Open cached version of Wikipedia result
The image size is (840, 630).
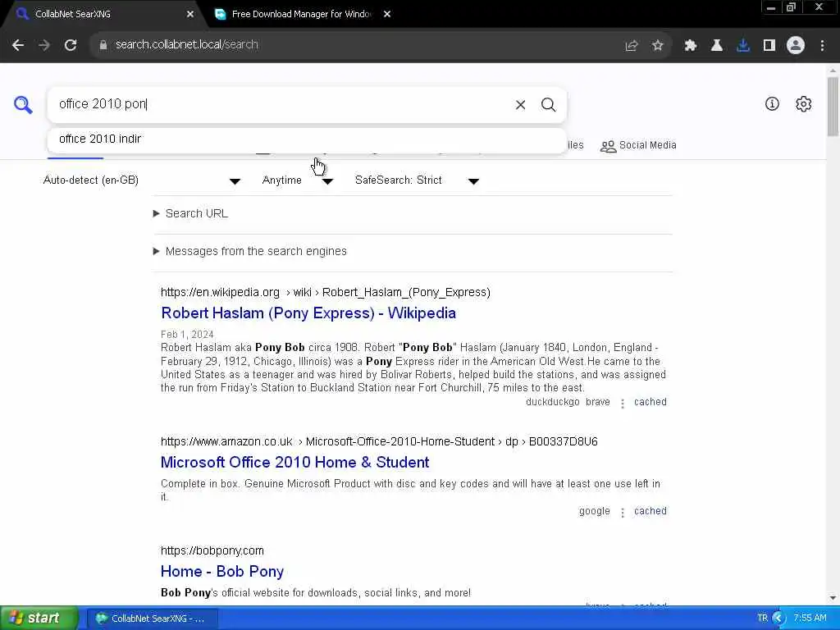(651, 402)
